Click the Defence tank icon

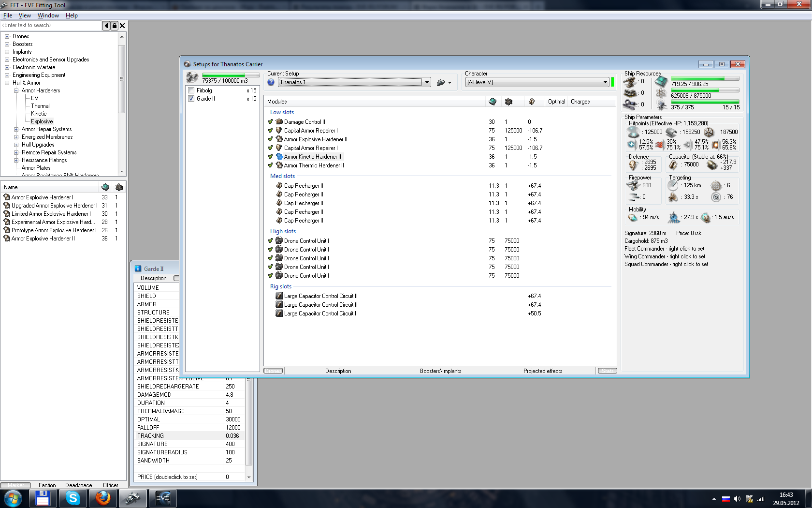coord(633,165)
